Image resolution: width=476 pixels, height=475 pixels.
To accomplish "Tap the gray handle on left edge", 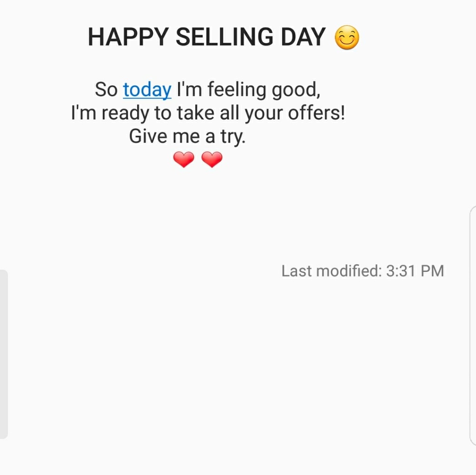I will click(4, 354).
